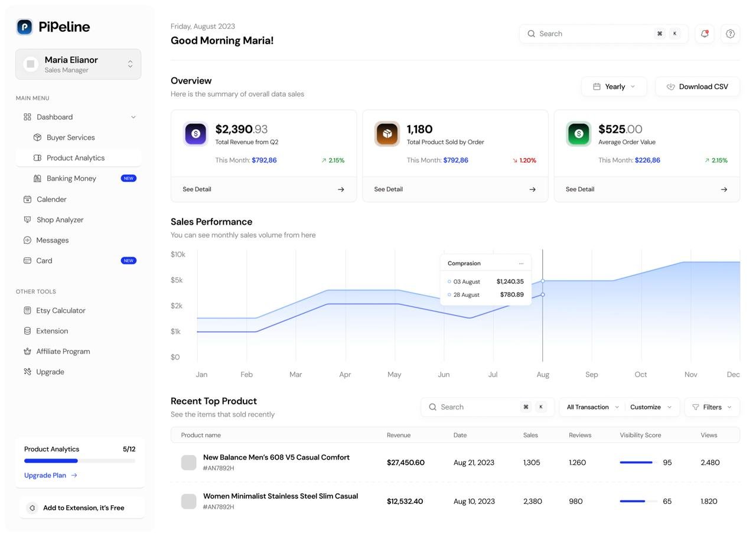This screenshot has height=537, width=756.
Task: Select the Women Minimalist product checkbox
Action: [188, 502]
